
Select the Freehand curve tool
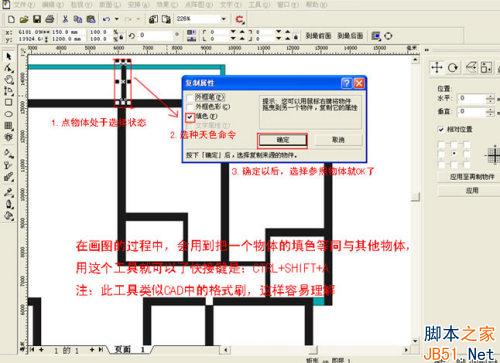point(9,91)
